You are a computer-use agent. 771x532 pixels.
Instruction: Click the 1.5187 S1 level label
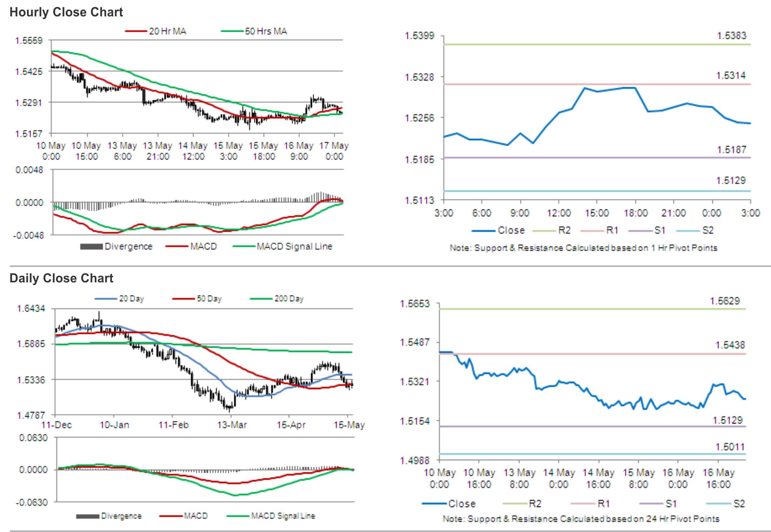pos(732,150)
